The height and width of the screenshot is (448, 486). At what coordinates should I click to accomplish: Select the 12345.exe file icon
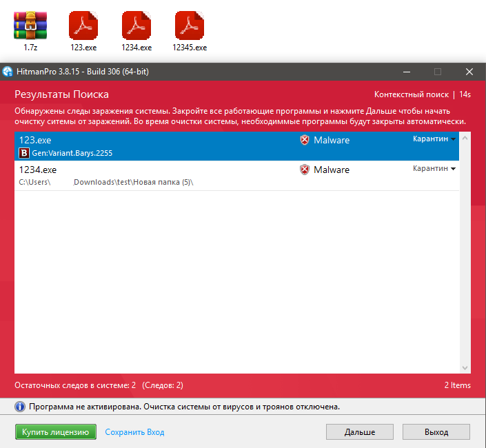coord(190,26)
